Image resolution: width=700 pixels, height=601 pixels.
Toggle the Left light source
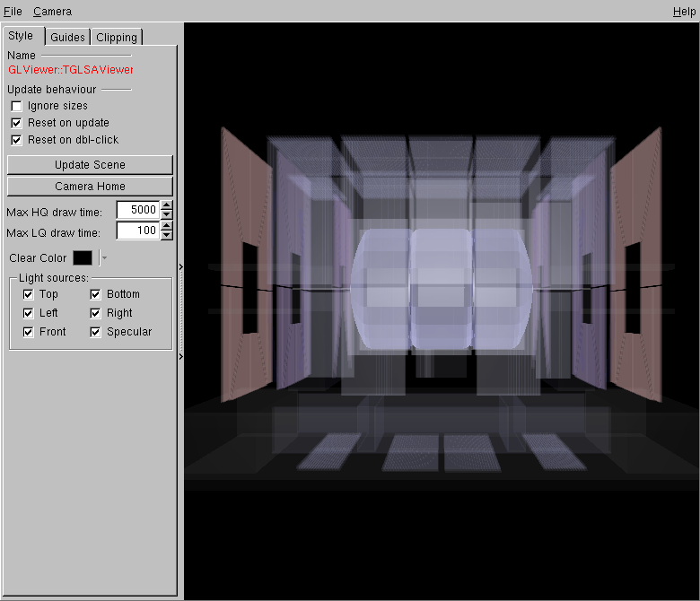point(28,313)
